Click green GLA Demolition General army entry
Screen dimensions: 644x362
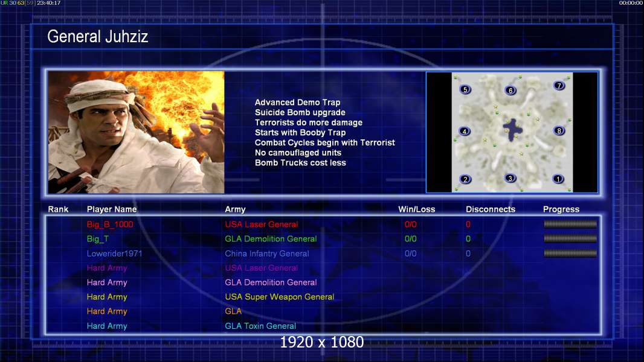[x=271, y=238]
